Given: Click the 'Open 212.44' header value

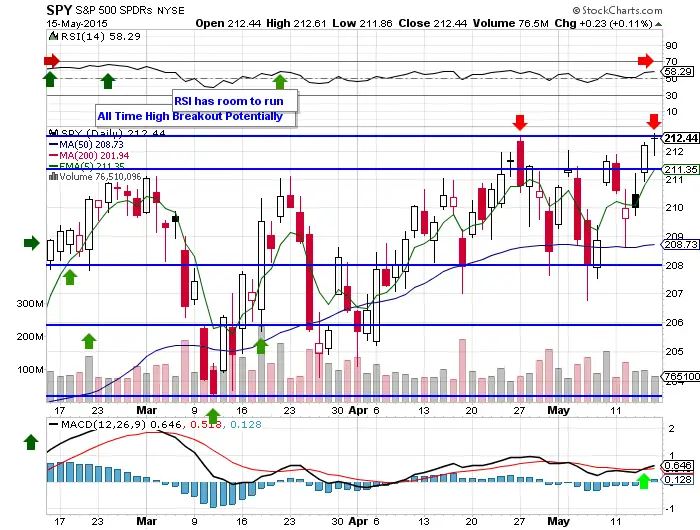Looking at the screenshot, I should pyautogui.click(x=228, y=23).
